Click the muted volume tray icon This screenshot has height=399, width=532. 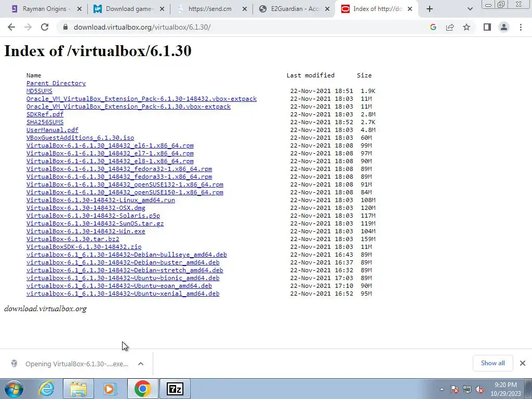point(480,390)
